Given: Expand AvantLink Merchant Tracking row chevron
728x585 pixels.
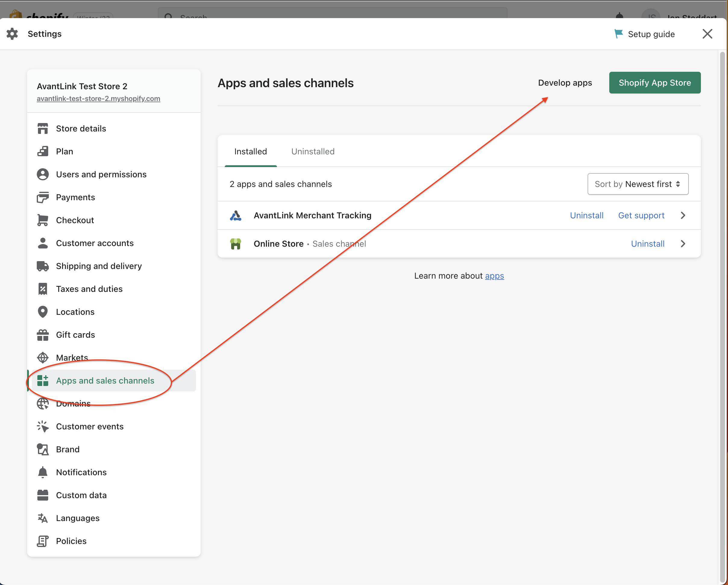Looking at the screenshot, I should [x=683, y=216].
